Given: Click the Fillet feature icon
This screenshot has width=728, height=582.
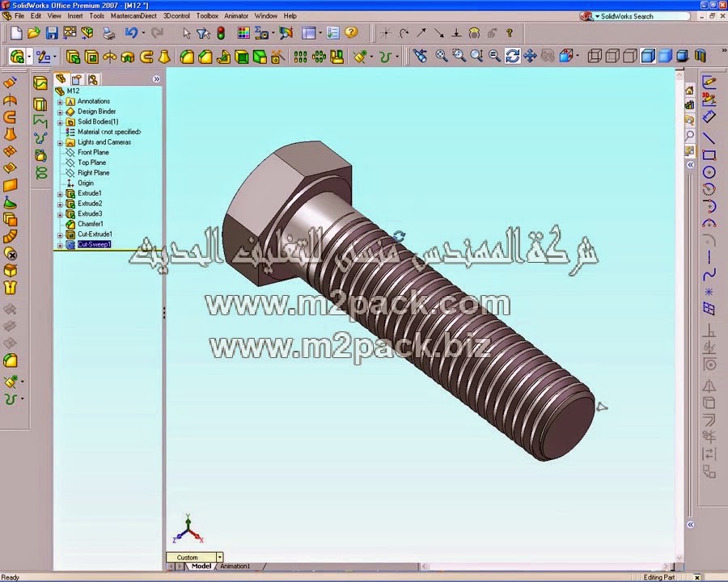Looking at the screenshot, I should click(187, 57).
